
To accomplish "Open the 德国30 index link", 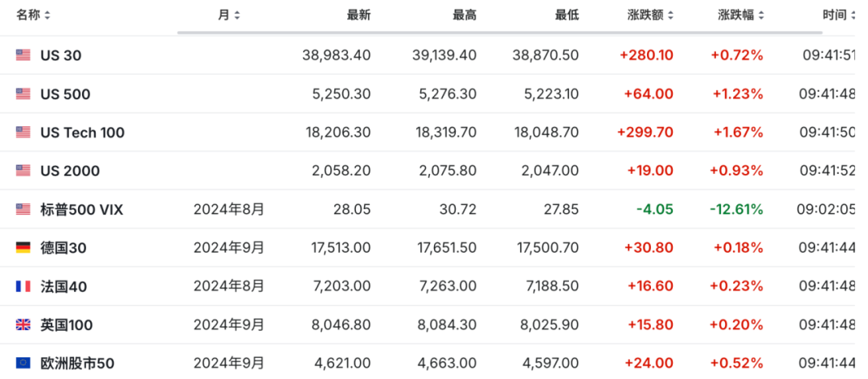I will point(63,248).
